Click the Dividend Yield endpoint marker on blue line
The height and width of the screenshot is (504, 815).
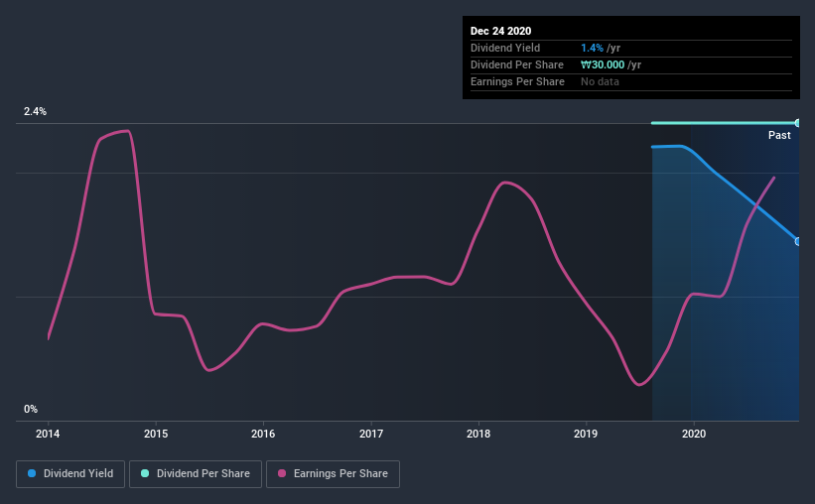[797, 242]
